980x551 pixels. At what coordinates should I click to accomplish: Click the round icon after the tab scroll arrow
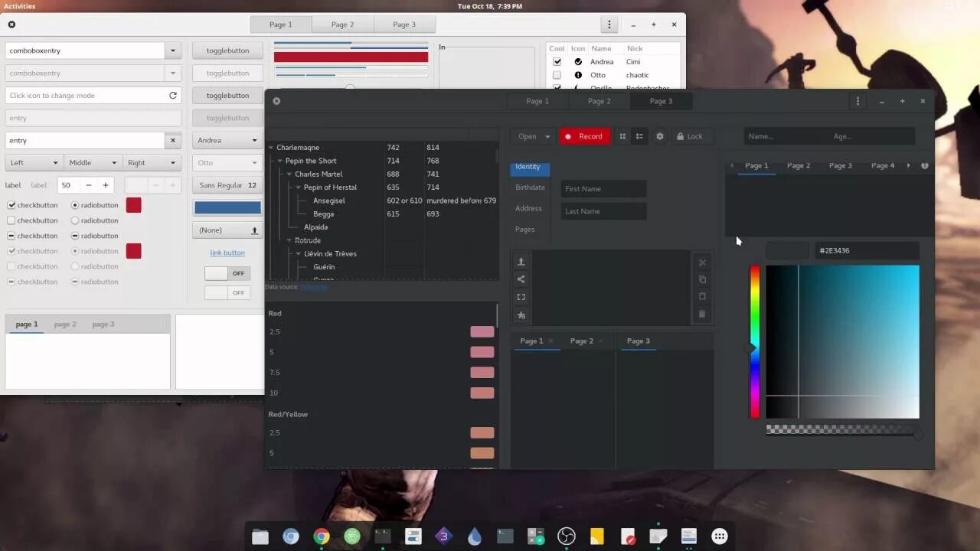925,165
